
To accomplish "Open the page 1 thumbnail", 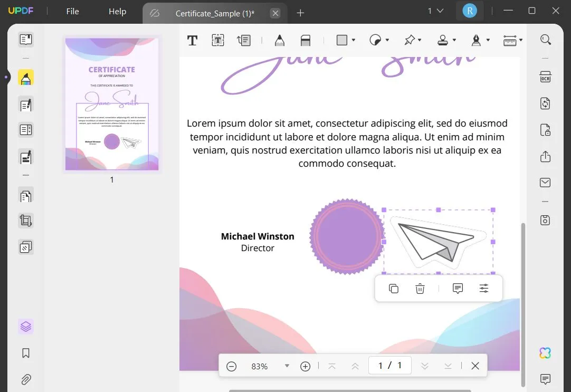I will click(111, 103).
